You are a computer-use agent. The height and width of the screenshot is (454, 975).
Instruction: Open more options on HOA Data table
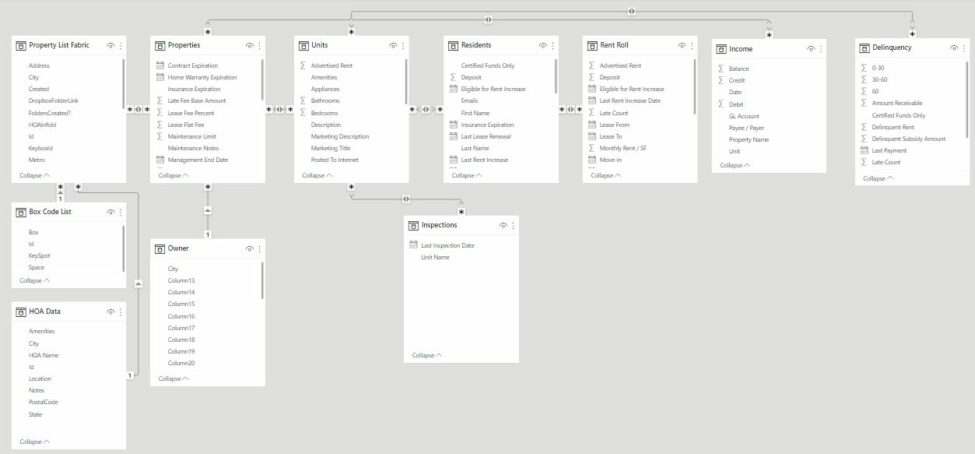[x=121, y=312]
